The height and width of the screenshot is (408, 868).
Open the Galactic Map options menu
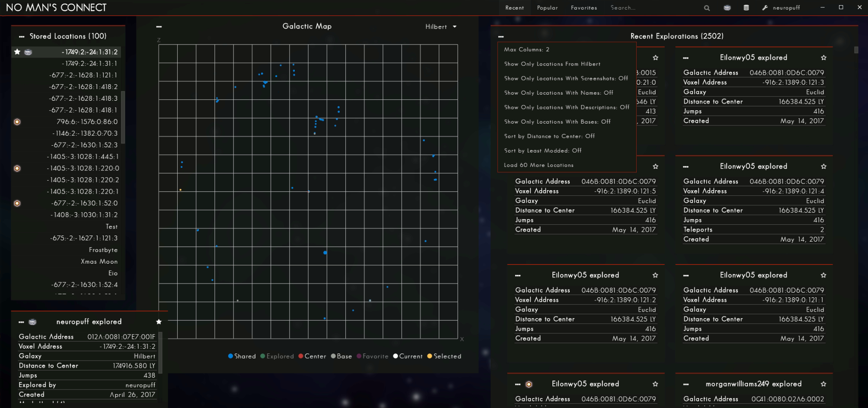coord(159,27)
